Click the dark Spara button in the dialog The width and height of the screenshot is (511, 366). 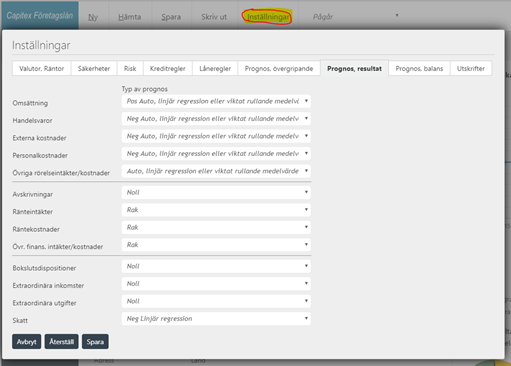95,342
